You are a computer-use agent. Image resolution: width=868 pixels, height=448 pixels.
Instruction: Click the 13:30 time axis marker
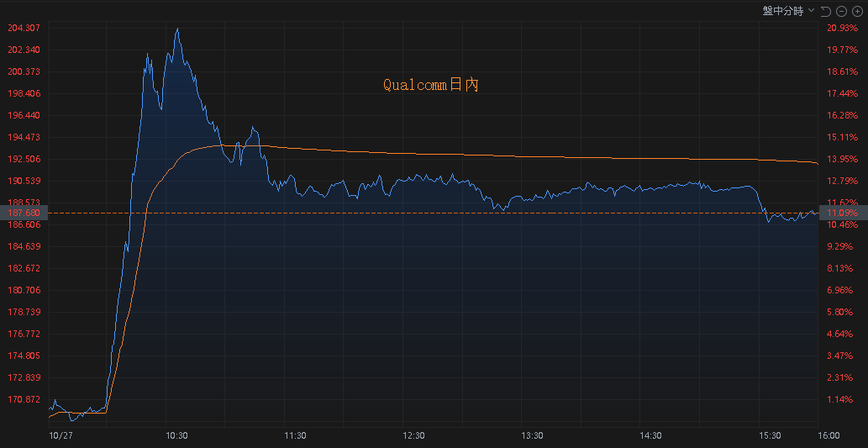(532, 435)
